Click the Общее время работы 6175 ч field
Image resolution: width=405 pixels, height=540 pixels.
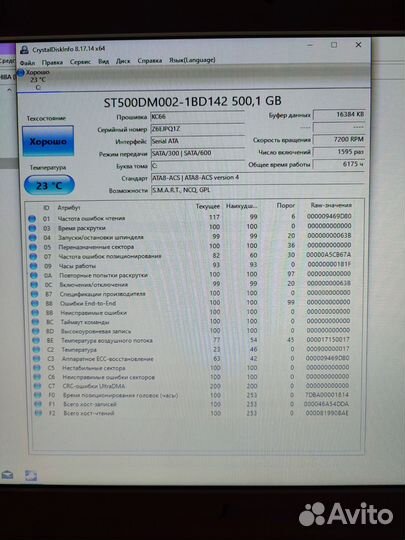(x=339, y=164)
